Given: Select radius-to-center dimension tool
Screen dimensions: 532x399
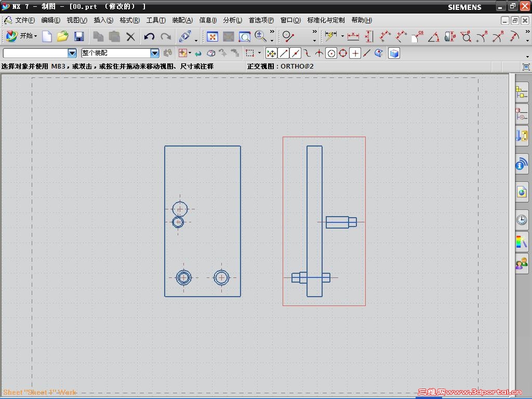Looking at the screenshot, I should (498, 36).
